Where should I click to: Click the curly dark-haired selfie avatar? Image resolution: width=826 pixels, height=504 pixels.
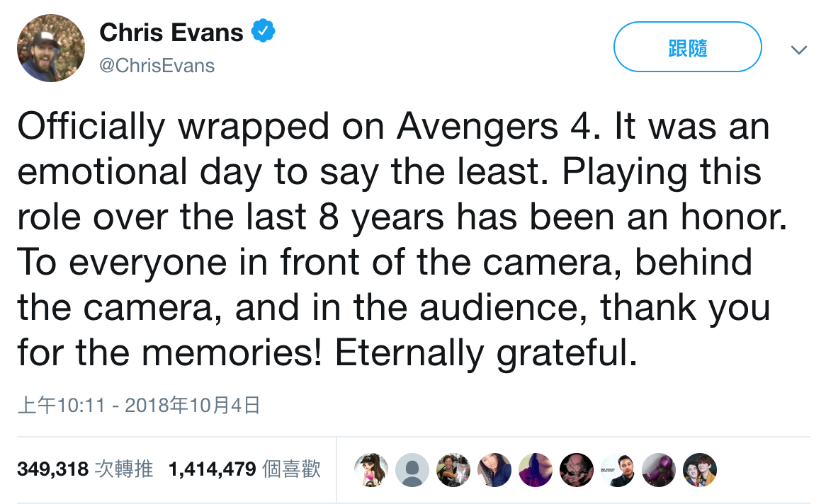tap(494, 469)
